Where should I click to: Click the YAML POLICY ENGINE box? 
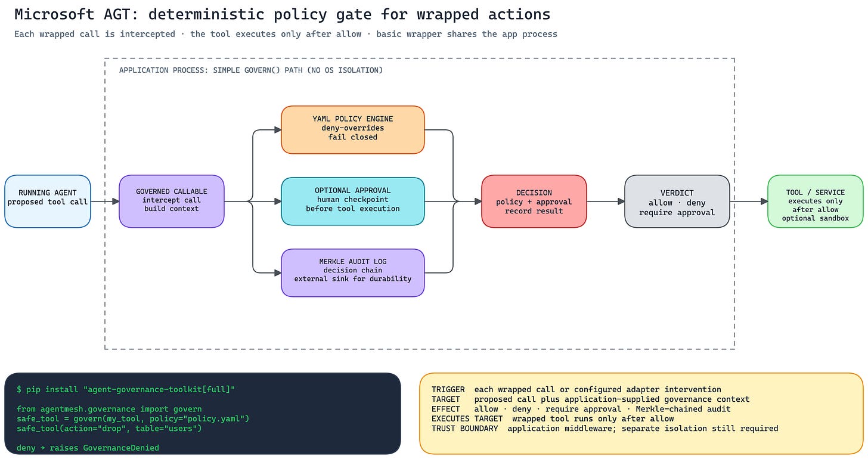pyautogui.click(x=353, y=130)
